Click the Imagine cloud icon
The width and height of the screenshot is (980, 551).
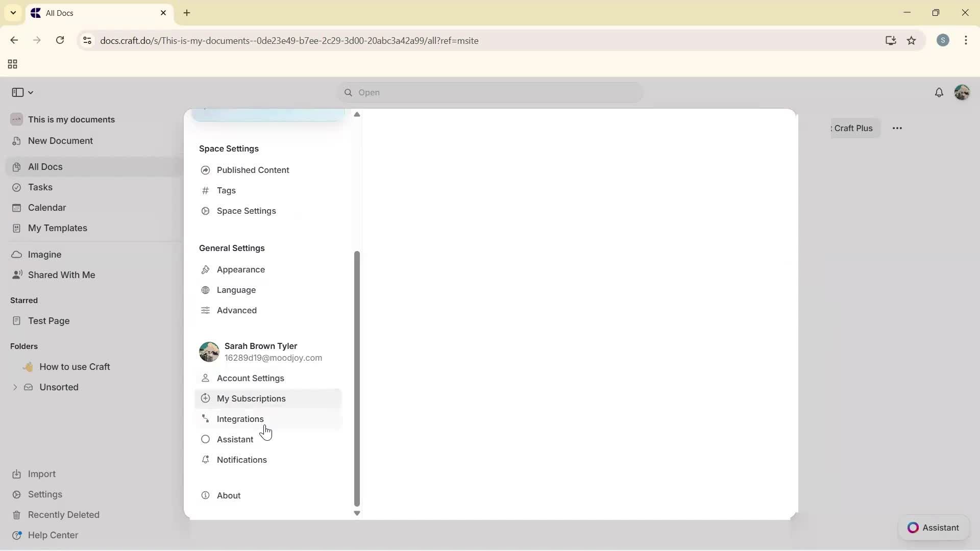17,254
